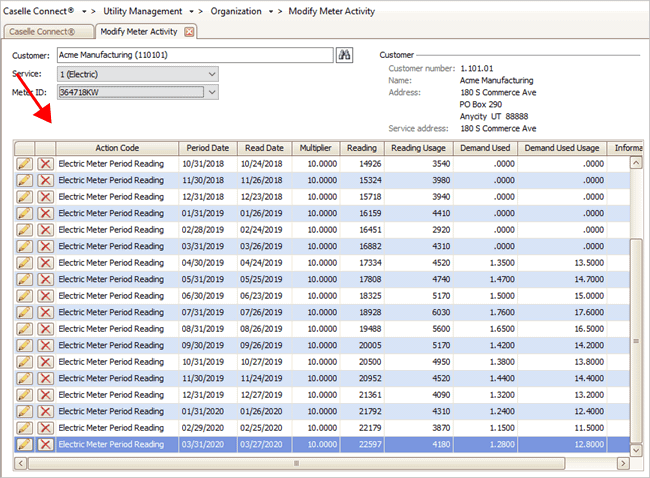The height and width of the screenshot is (478, 650).
Task: Delete the 06/30/2019 meter reading row
Action: (x=45, y=295)
